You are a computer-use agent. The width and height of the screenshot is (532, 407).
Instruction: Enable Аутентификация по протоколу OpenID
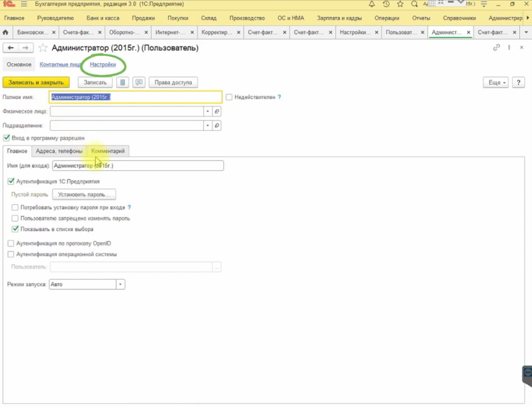click(11, 243)
